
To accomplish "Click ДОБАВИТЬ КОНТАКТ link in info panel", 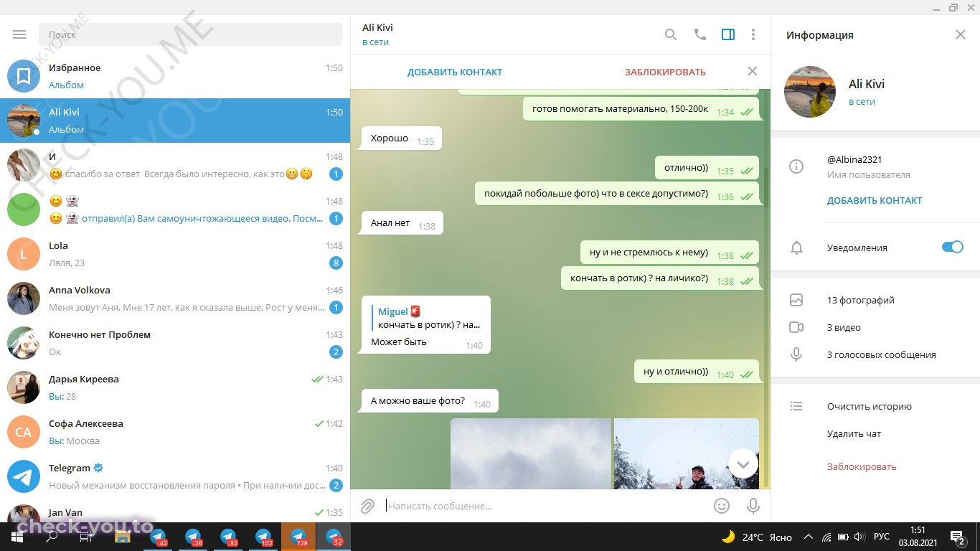I will pos(875,201).
